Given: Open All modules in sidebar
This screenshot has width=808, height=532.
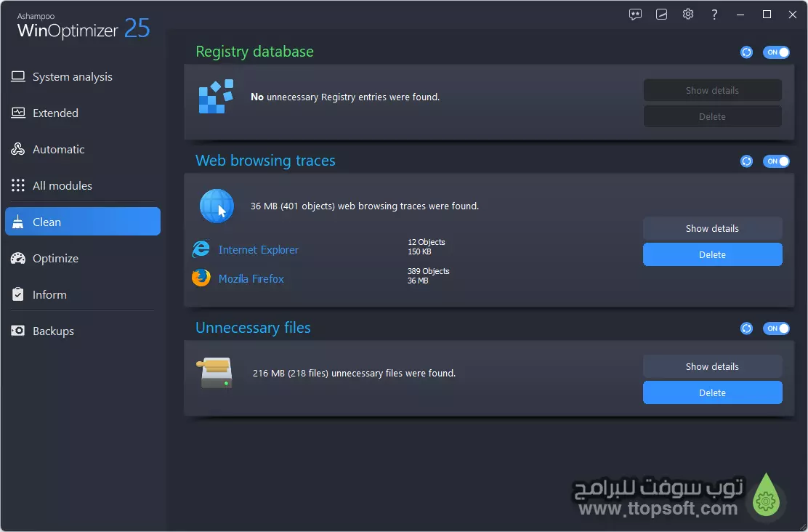Looking at the screenshot, I should 82,185.
